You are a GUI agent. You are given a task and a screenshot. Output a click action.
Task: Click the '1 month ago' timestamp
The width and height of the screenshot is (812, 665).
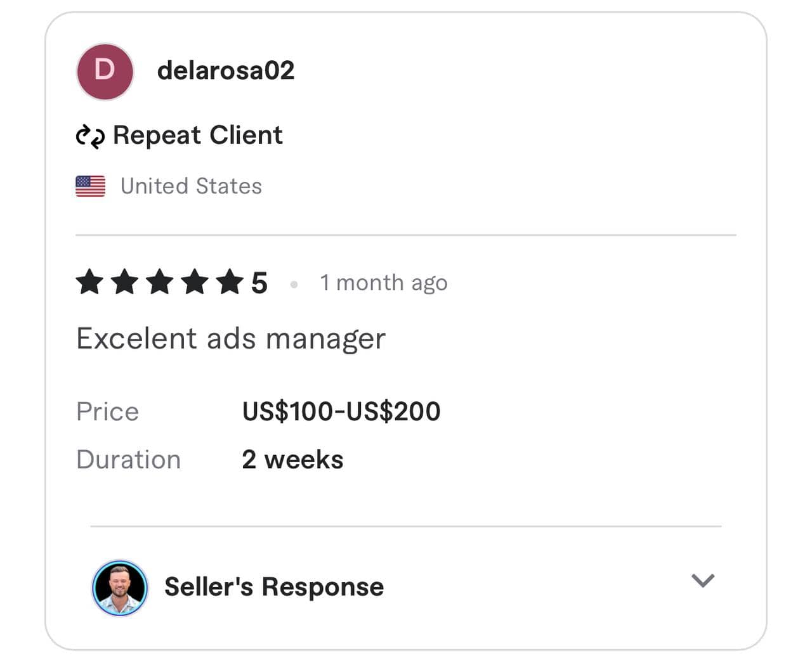[383, 283]
